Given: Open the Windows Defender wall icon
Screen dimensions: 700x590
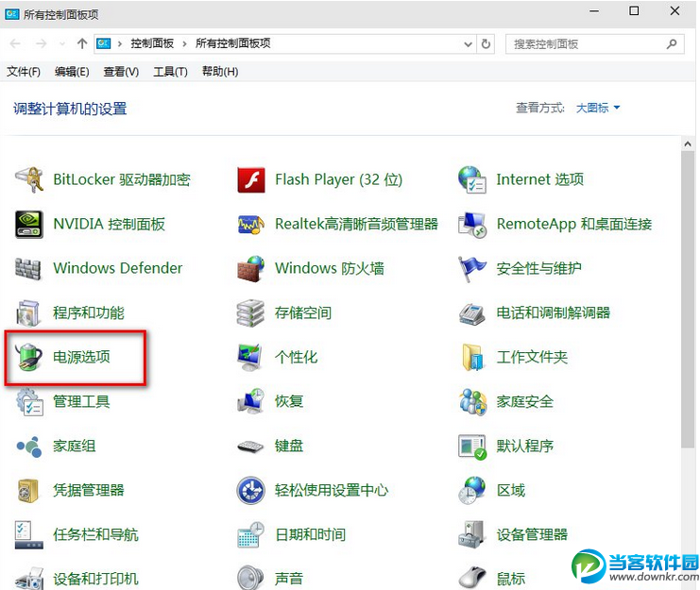Looking at the screenshot, I should click(x=28, y=268).
